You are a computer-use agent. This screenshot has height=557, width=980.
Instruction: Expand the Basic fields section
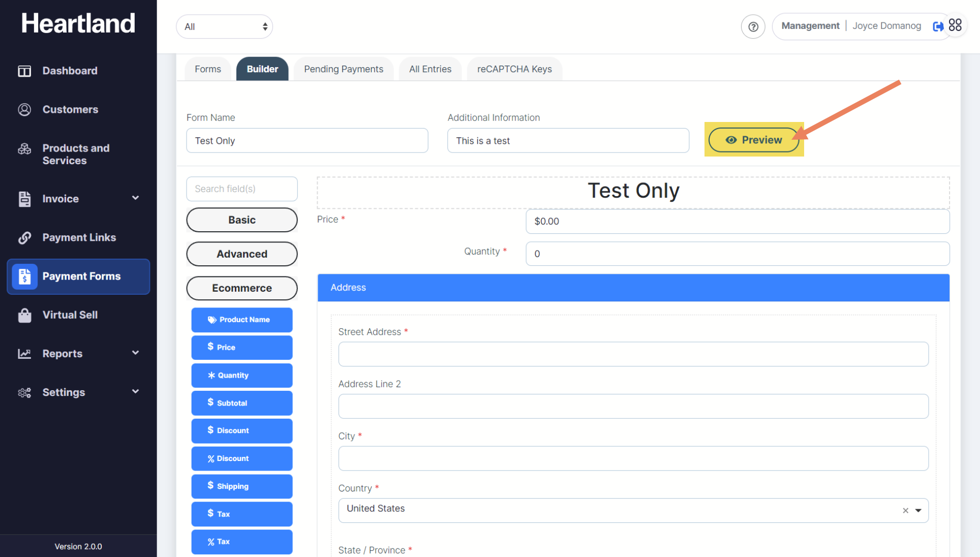(x=242, y=220)
